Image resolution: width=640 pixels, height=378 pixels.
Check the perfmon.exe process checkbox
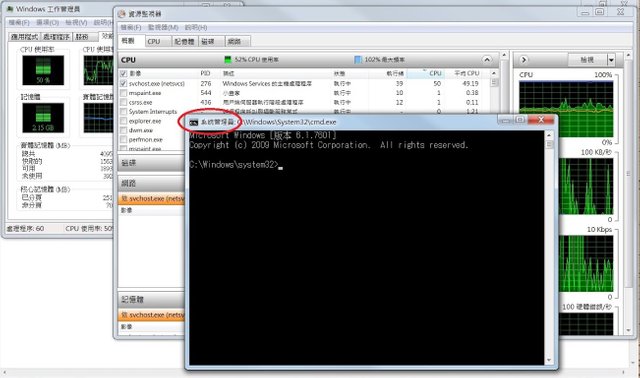tap(123, 140)
